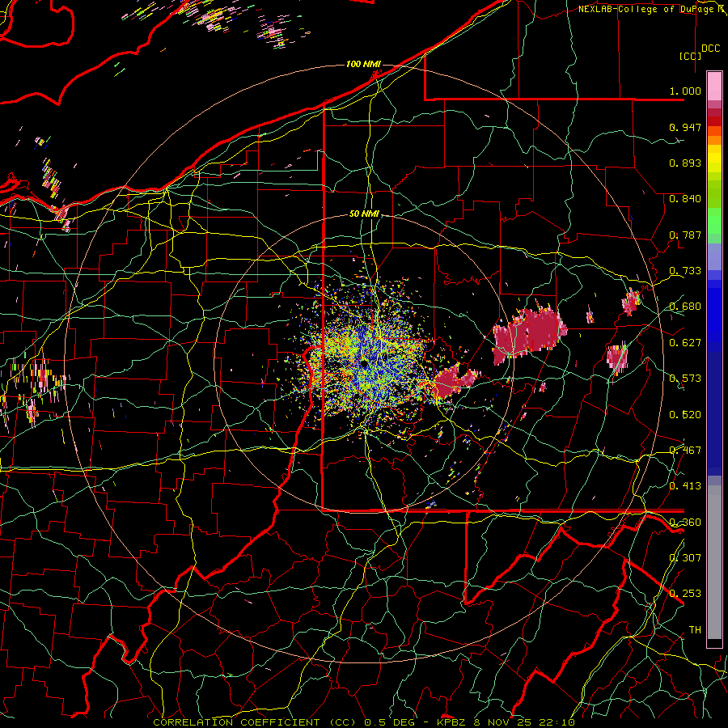Select the 0.840 legend value
The image size is (728, 728).
click(x=685, y=199)
